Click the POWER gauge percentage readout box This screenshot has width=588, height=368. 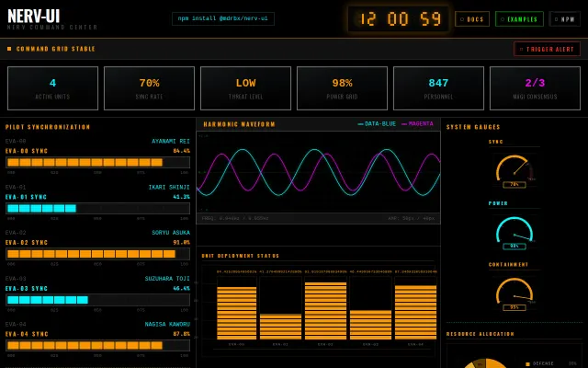click(514, 247)
